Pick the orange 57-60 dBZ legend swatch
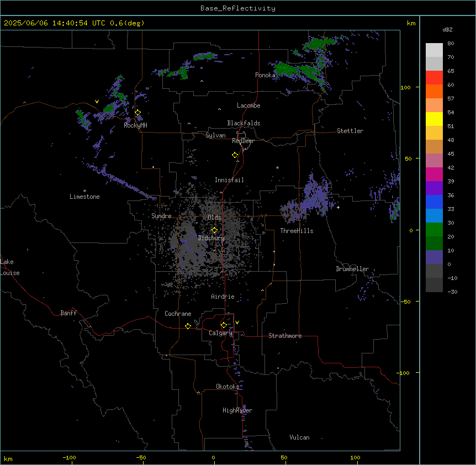Screen dimensions: 476x465 pos(434,91)
